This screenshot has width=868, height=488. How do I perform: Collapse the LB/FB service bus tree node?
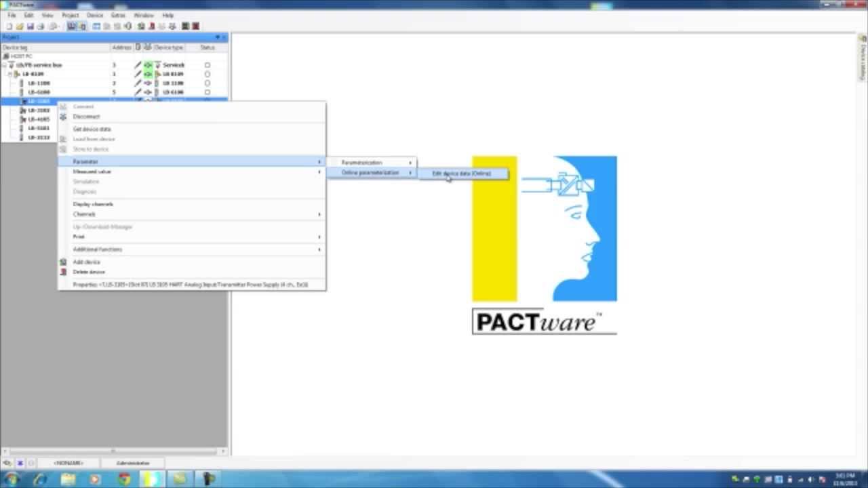(4, 65)
